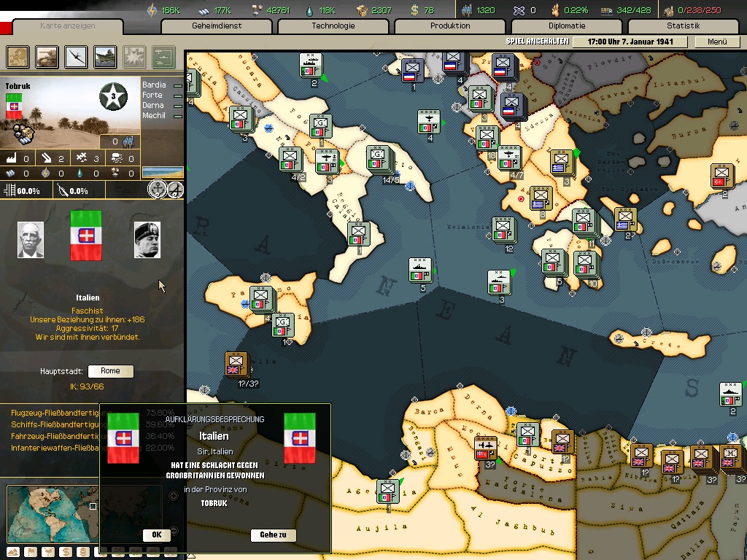This screenshot has width=747, height=560.
Task: Go to the Diplomatie tab
Action: (567, 26)
